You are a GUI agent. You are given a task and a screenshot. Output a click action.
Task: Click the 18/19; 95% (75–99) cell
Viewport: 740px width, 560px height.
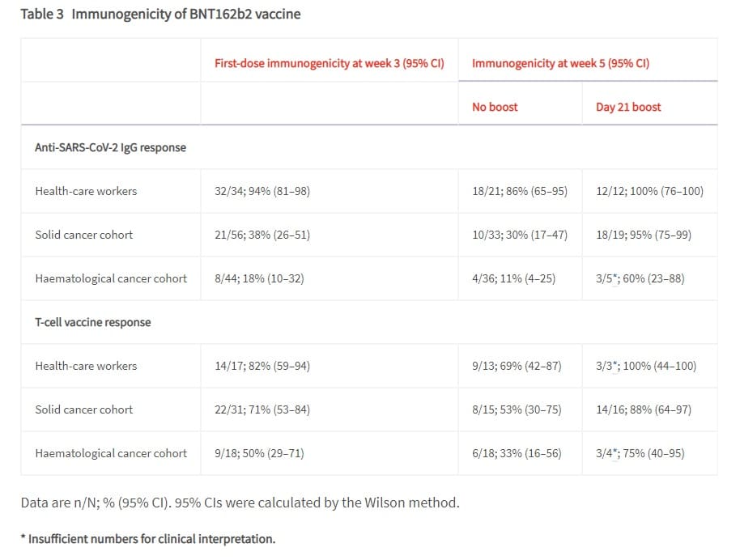(x=644, y=235)
